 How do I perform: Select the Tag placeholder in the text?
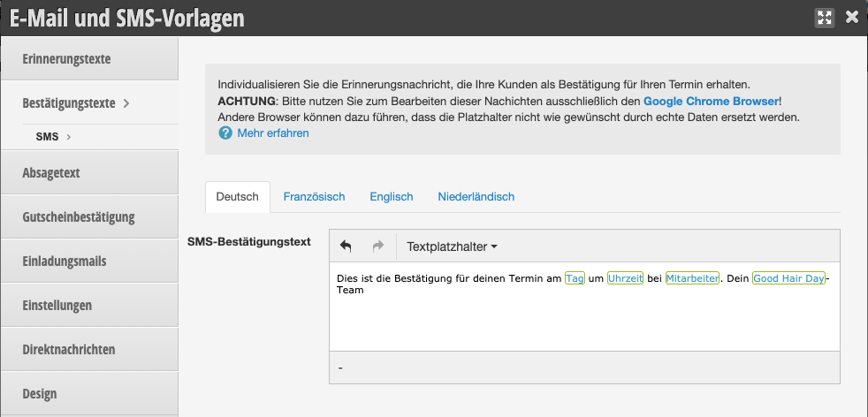point(575,278)
